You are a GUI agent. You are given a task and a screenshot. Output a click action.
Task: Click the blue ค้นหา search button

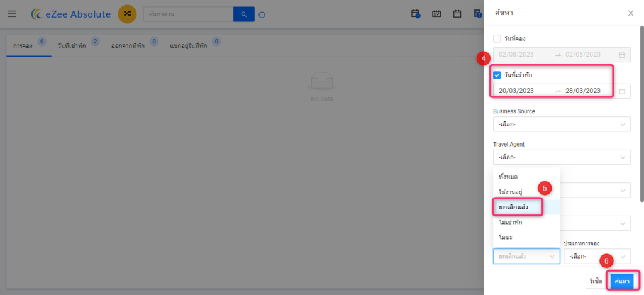click(622, 281)
